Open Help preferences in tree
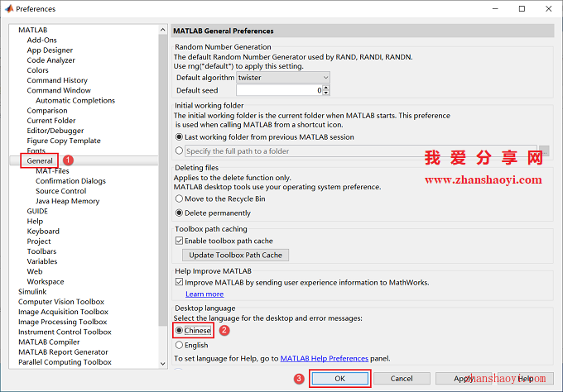 click(x=35, y=221)
